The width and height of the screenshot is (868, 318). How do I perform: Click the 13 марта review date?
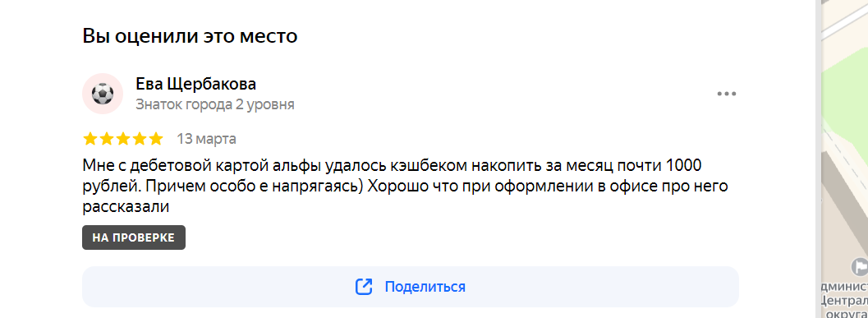point(206,139)
